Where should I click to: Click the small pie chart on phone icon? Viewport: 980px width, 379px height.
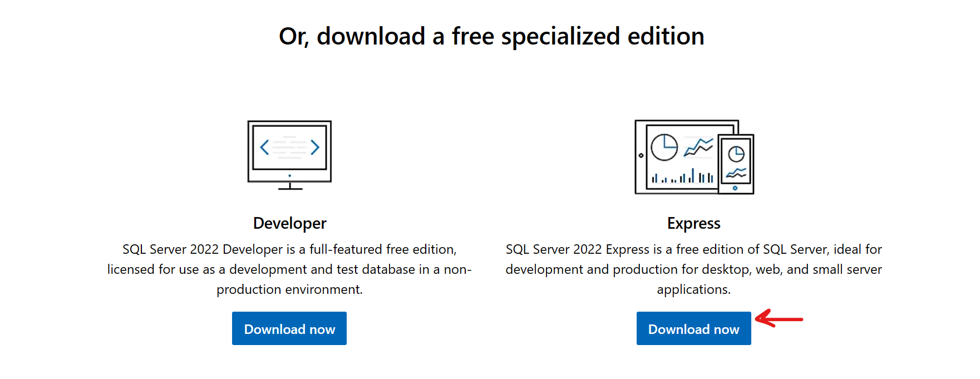click(736, 154)
